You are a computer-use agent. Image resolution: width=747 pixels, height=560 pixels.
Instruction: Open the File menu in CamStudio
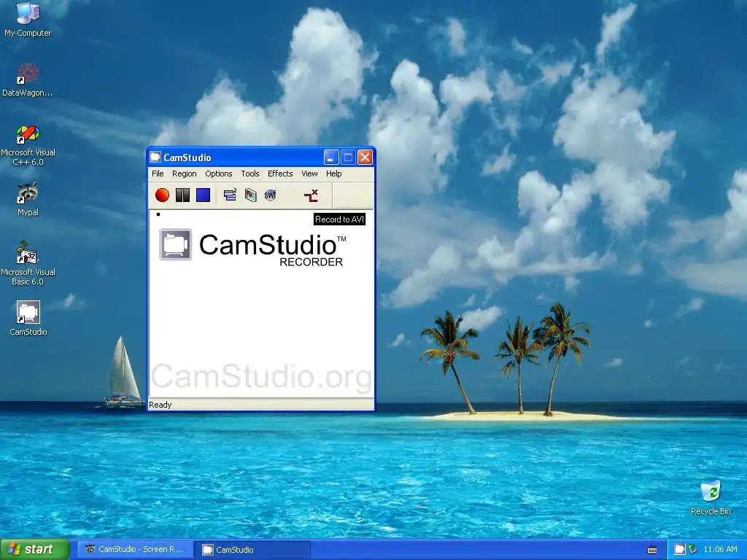click(x=158, y=174)
